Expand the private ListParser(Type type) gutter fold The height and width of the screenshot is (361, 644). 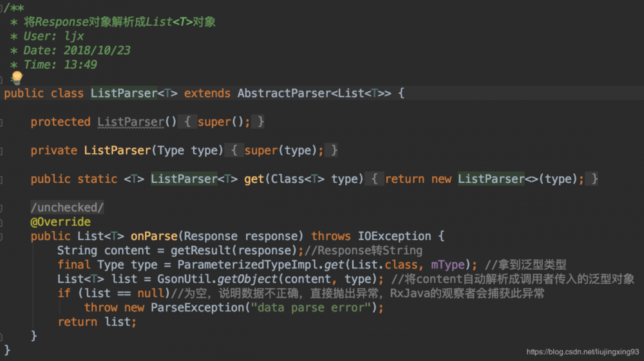pos(3,150)
